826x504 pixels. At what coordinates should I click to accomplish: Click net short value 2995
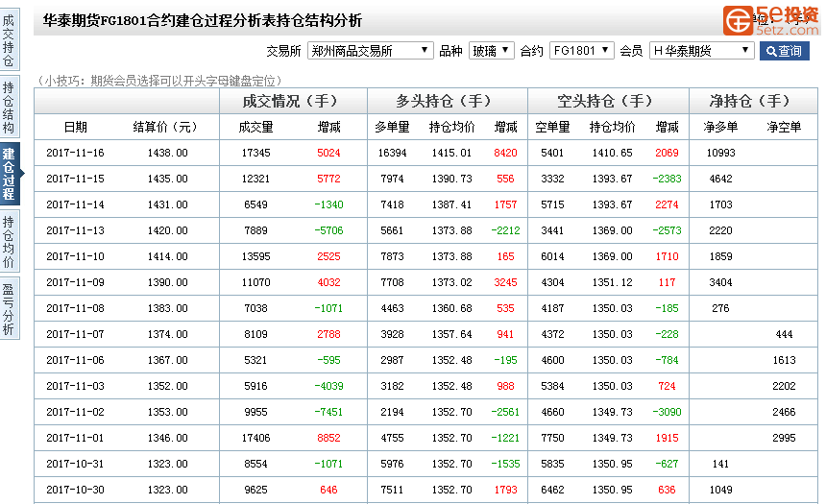[784, 438]
